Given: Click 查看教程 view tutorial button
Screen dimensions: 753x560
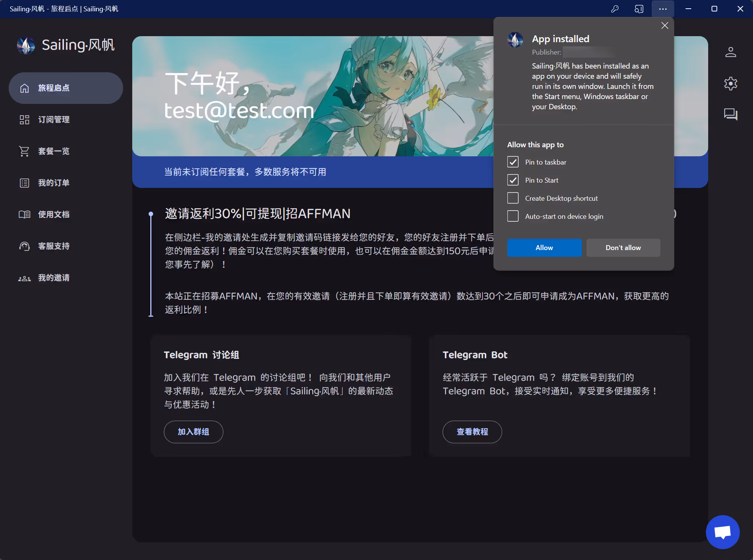Looking at the screenshot, I should point(472,432).
